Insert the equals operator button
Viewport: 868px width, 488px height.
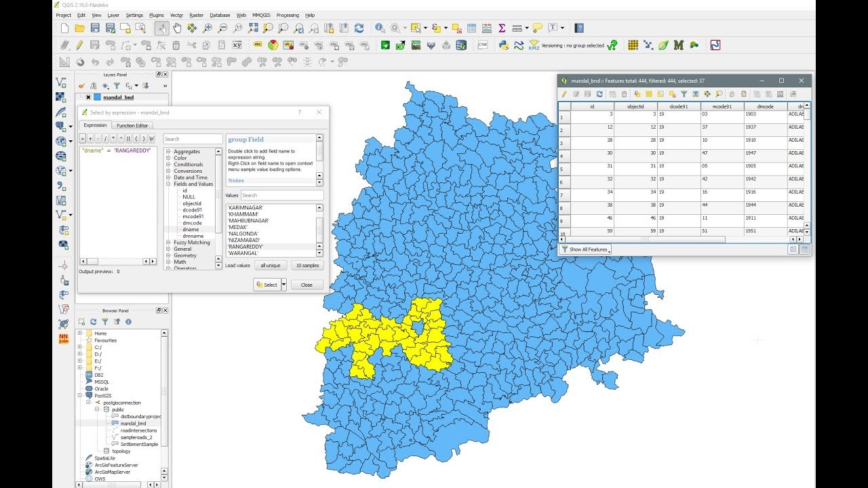tap(84, 139)
